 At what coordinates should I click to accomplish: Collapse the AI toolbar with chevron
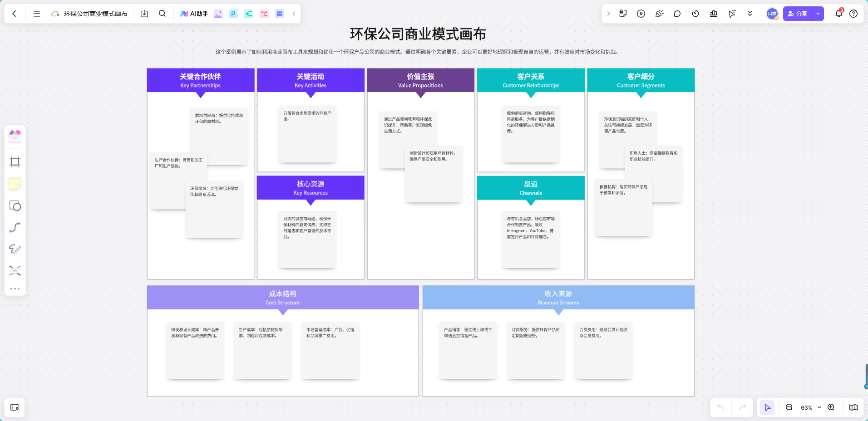[x=294, y=14]
